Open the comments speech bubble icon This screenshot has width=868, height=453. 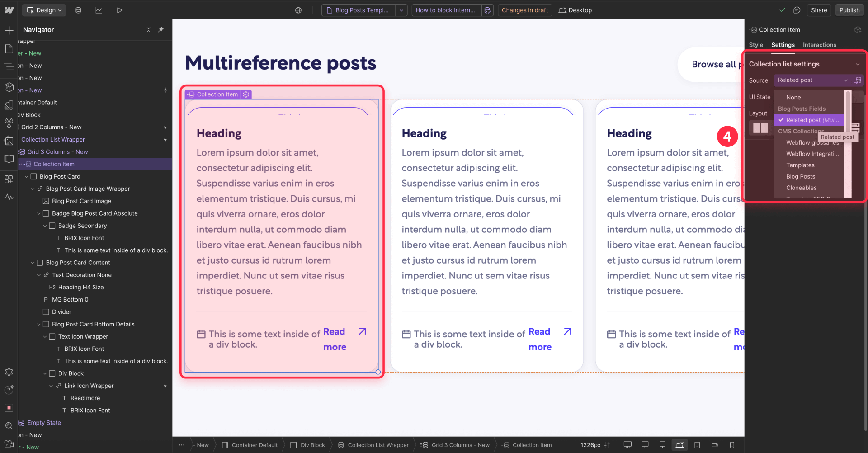[x=797, y=10]
